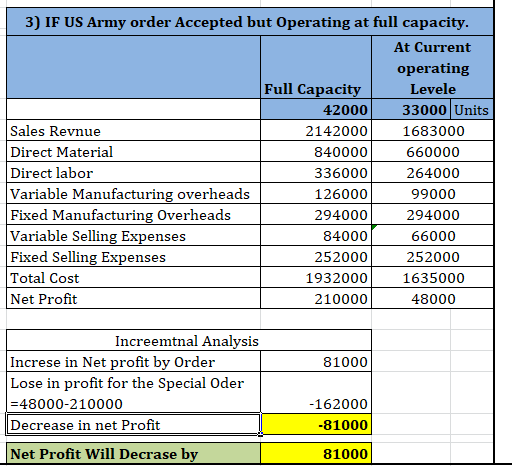Select the 'Increemtnal Analysis' heading cell
The width and height of the screenshot is (512, 466).
click(189, 340)
